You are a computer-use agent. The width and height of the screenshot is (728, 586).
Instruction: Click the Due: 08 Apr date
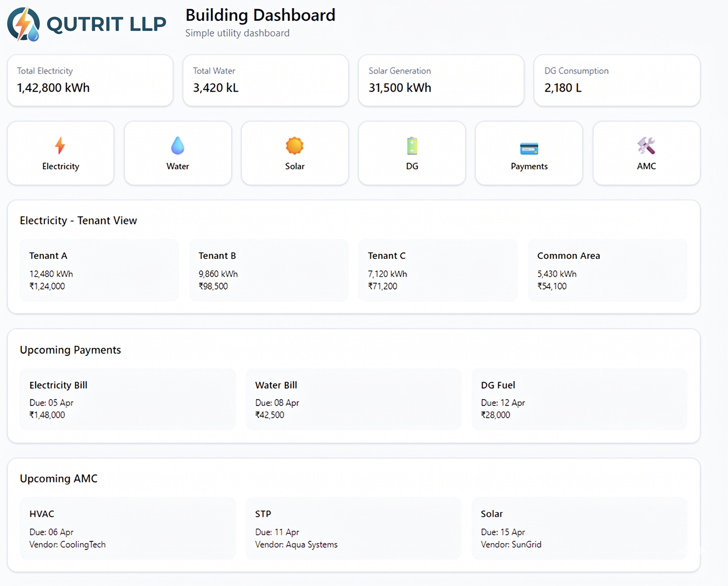point(277,403)
